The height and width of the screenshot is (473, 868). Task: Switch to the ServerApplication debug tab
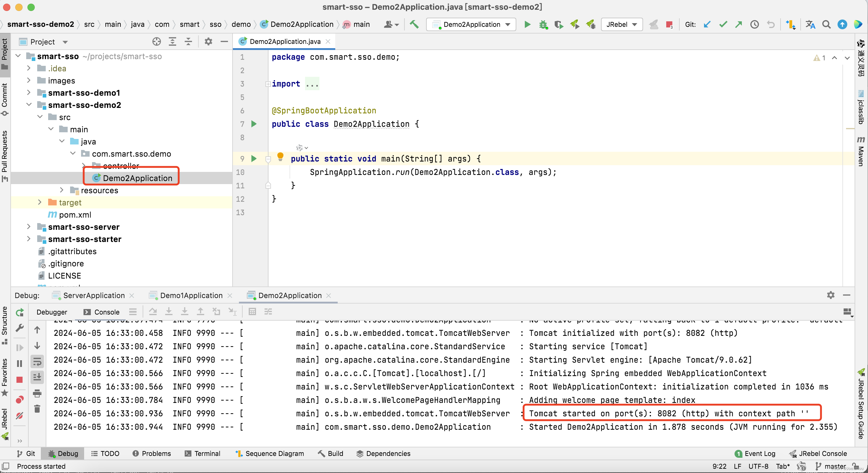tap(94, 295)
